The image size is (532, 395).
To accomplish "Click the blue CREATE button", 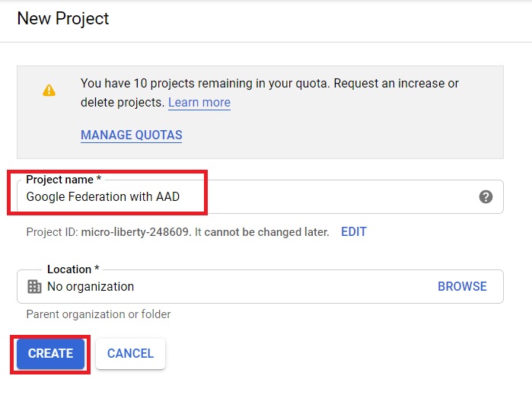I will coord(50,354).
